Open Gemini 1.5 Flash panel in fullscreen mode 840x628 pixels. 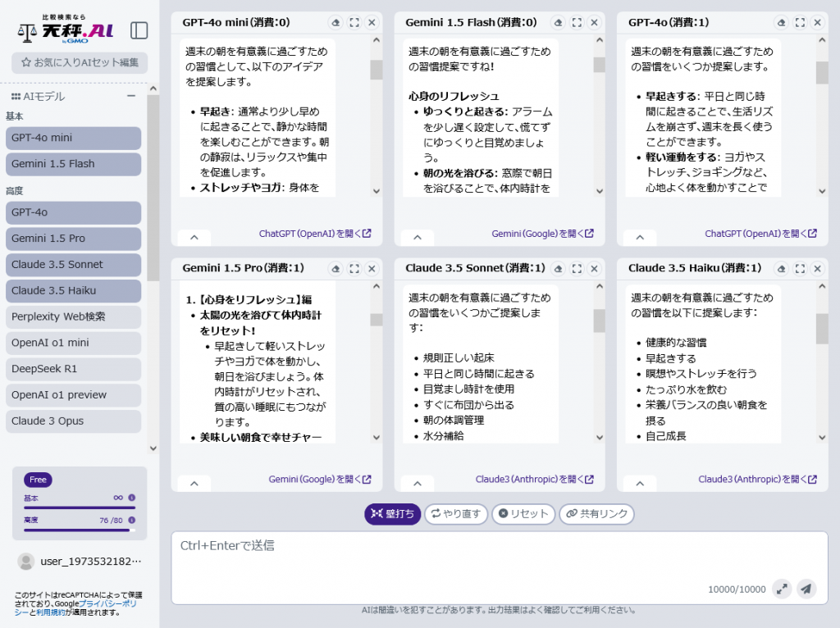pyautogui.click(x=576, y=23)
